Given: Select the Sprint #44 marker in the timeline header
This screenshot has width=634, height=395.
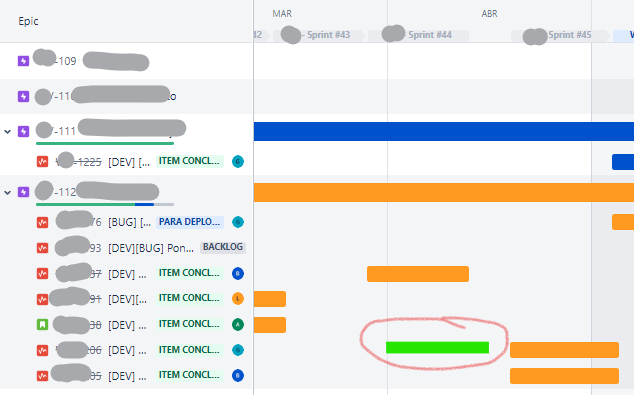Looking at the screenshot, I should 418,35.
